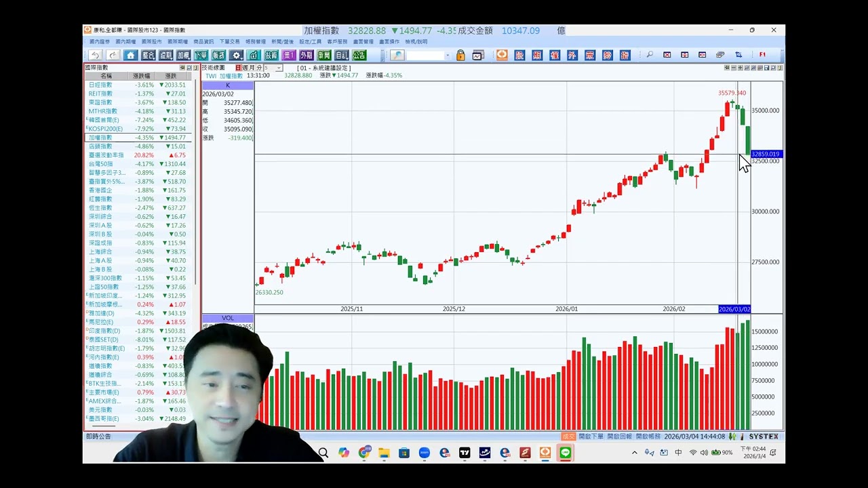Click the 開啟帳務 status bar button
The width and height of the screenshot is (868, 488).
click(648, 436)
